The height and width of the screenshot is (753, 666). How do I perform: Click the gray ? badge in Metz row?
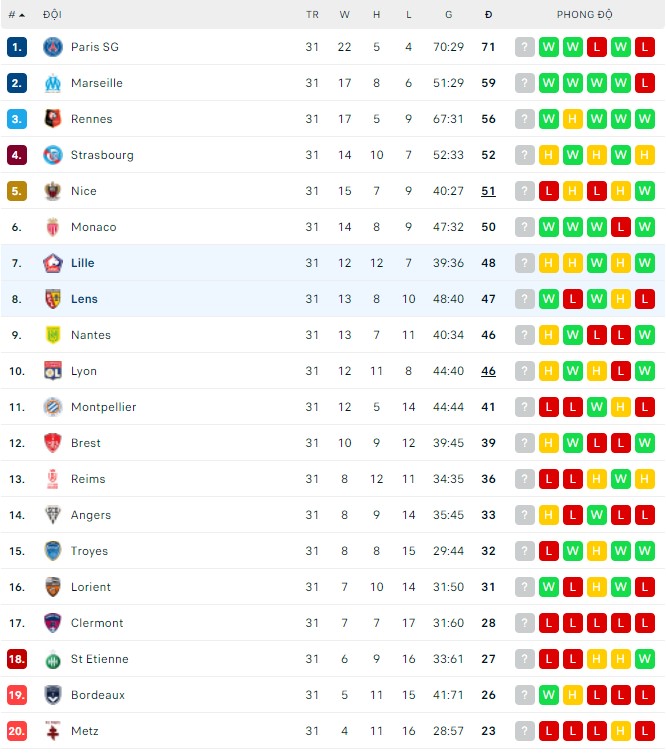(x=524, y=731)
